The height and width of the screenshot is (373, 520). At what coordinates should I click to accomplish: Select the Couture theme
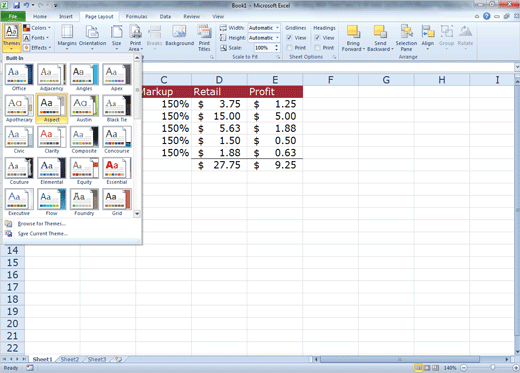pos(19,171)
